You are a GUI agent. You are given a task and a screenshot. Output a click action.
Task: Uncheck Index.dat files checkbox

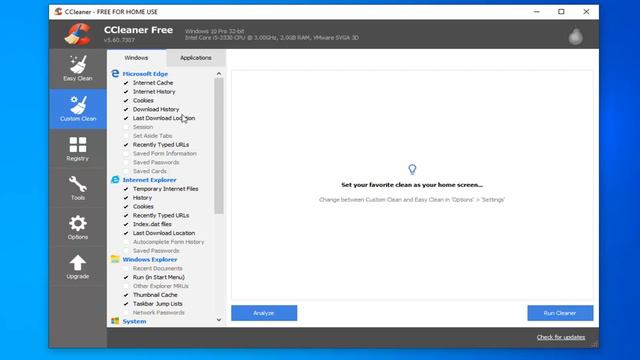[x=126, y=224]
